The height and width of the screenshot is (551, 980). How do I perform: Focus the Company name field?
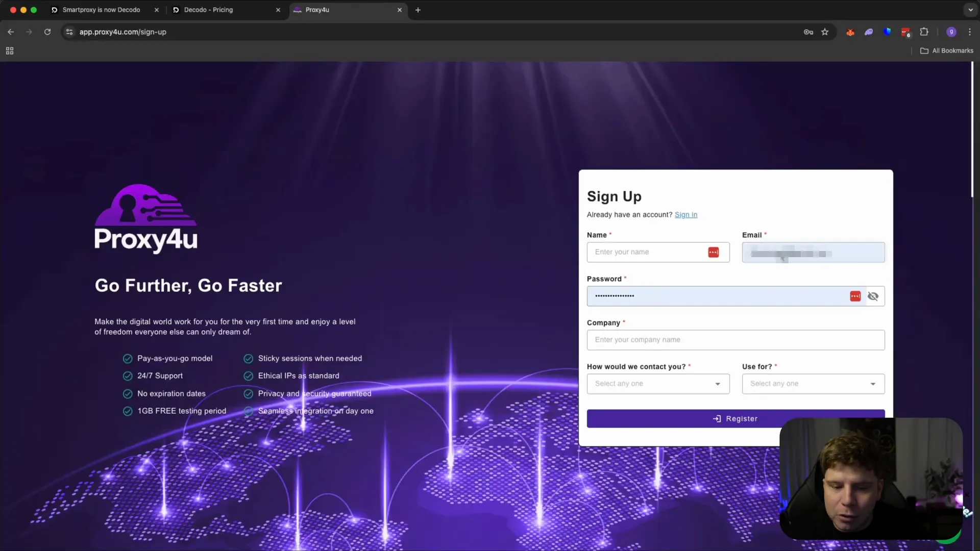(736, 340)
